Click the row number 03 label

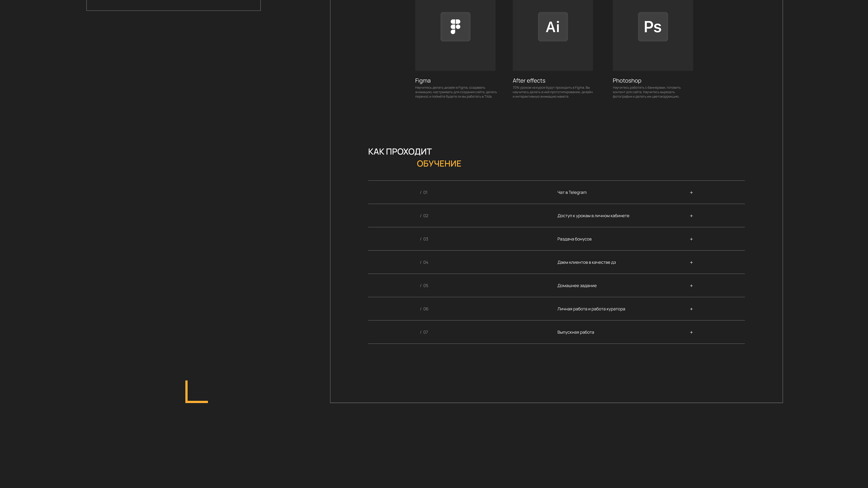[x=425, y=239]
